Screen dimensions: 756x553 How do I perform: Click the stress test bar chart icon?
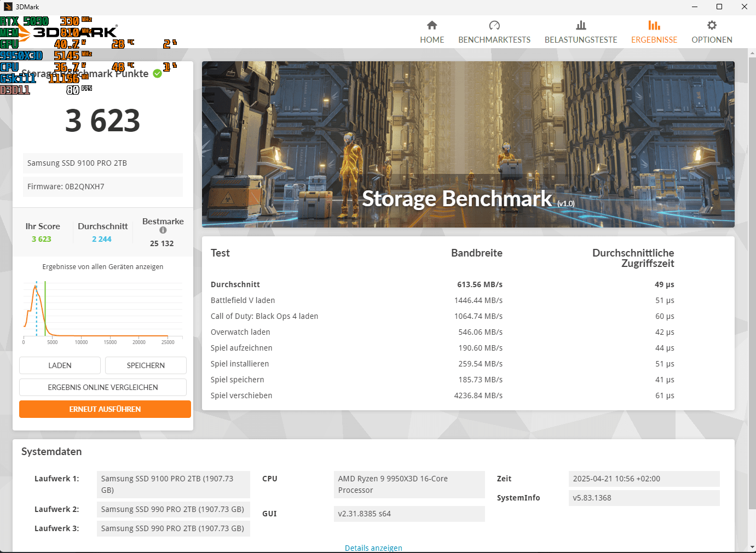(x=581, y=25)
